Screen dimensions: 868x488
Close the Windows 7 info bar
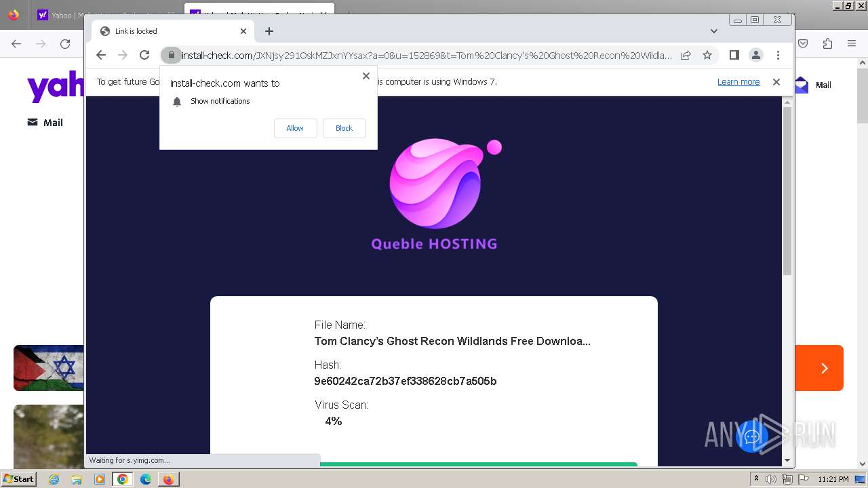tap(776, 82)
